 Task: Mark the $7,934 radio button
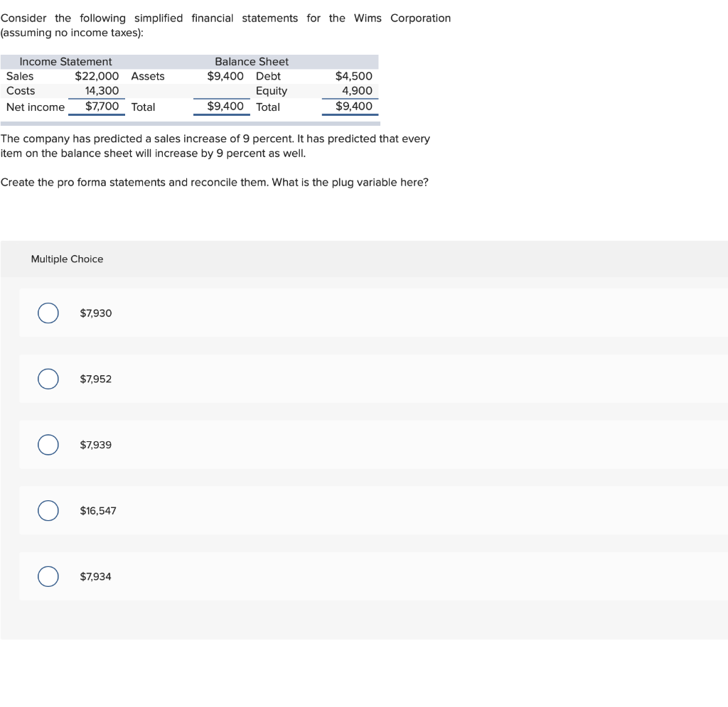(x=48, y=577)
